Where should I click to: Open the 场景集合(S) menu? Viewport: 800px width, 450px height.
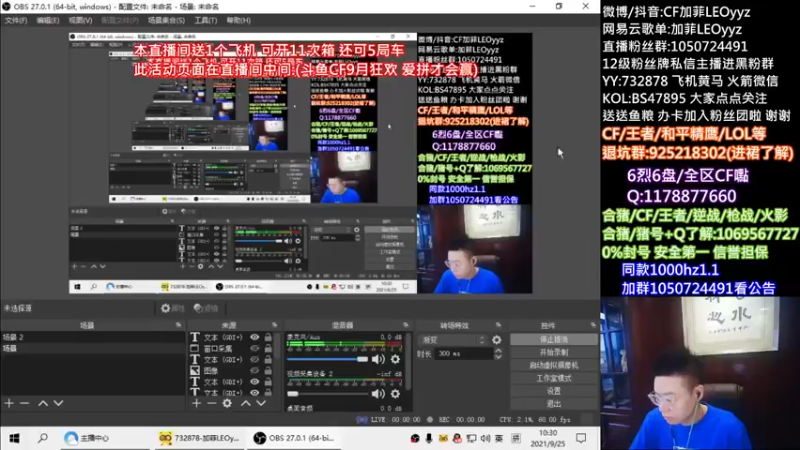pyautogui.click(x=166, y=20)
